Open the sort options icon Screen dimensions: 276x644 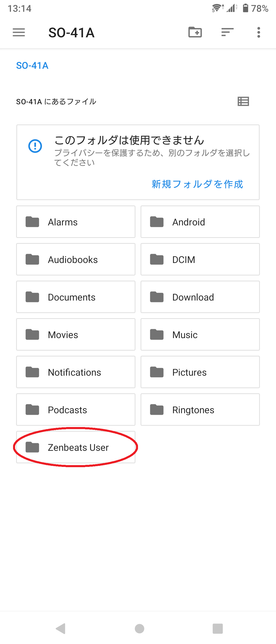pyautogui.click(x=227, y=32)
